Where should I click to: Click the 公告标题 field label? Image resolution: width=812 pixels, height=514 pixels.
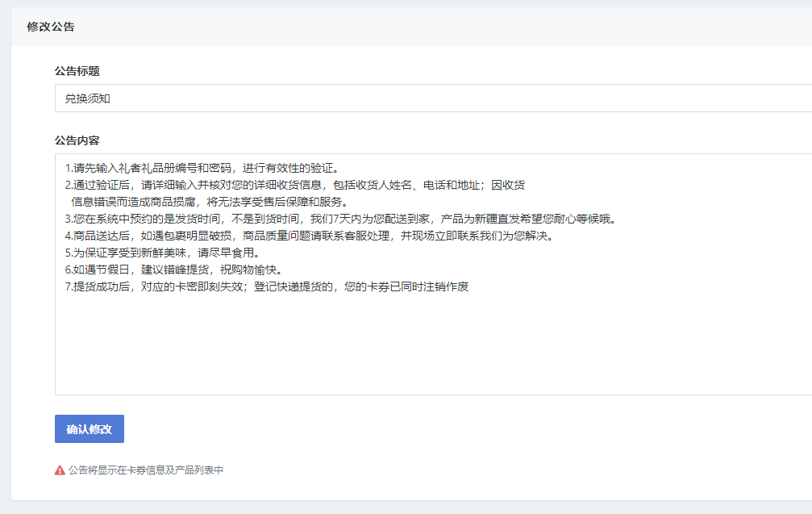coord(77,71)
